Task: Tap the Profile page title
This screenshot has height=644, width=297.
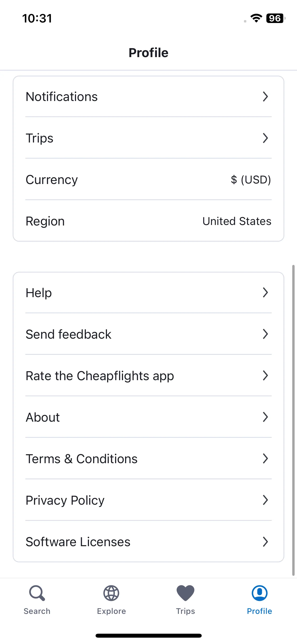Action: coord(148,53)
